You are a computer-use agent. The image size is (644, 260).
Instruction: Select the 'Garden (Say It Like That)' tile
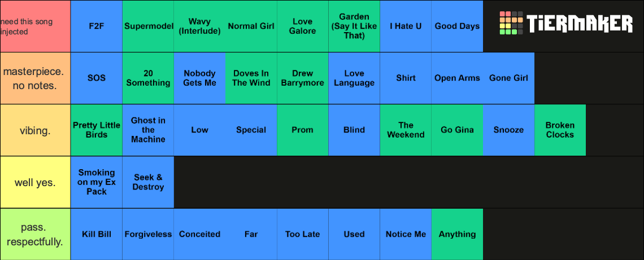click(x=354, y=27)
